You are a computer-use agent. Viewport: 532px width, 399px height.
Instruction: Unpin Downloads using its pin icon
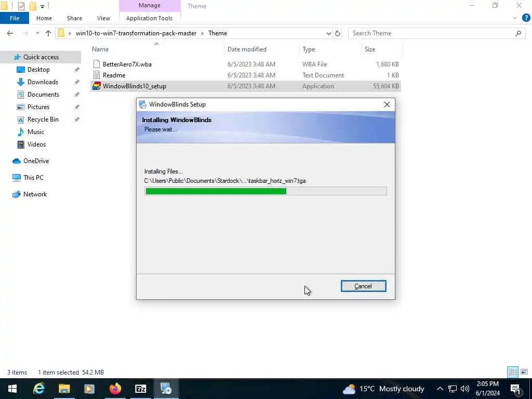[x=77, y=82]
